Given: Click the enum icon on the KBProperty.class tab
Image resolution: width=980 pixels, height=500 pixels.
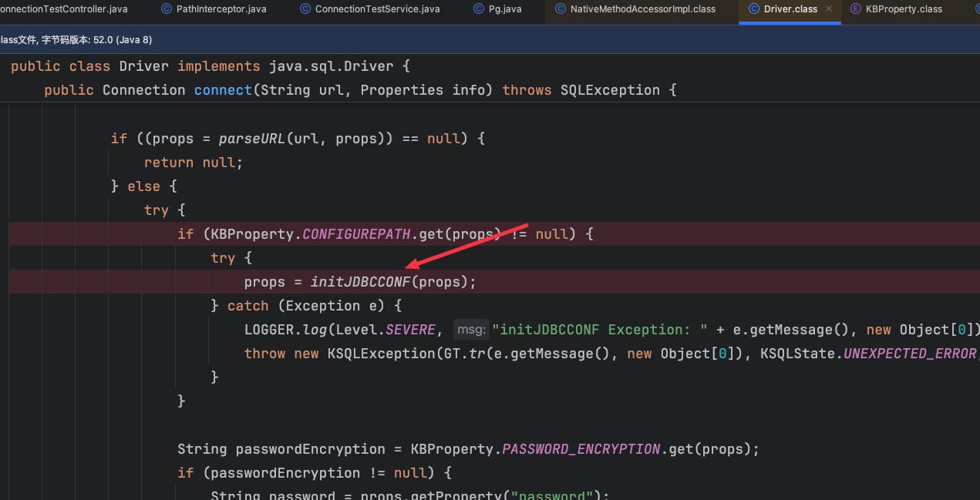Looking at the screenshot, I should pyautogui.click(x=856, y=9).
